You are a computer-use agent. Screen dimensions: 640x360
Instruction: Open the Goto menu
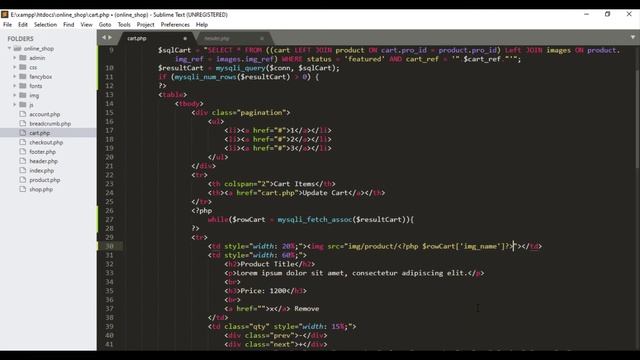[x=105, y=24]
